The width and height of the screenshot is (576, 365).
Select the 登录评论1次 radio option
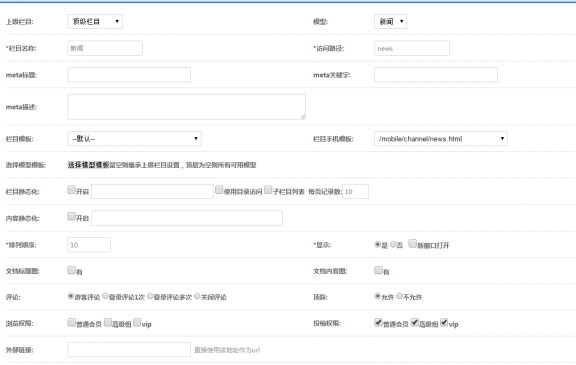[105, 296]
